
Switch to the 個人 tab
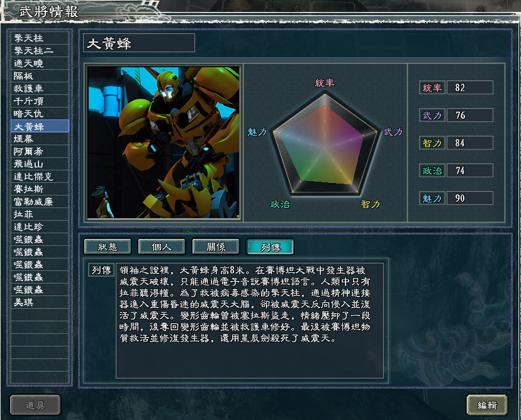coord(162,246)
